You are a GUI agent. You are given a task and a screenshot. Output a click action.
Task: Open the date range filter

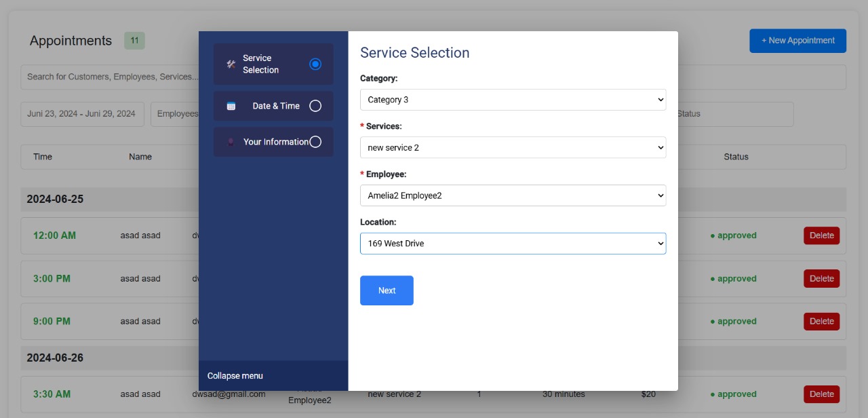(x=82, y=113)
